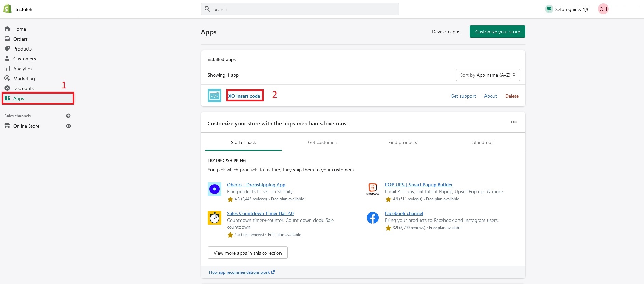
Task: Click the XO Insert code app icon
Action: pos(215,96)
